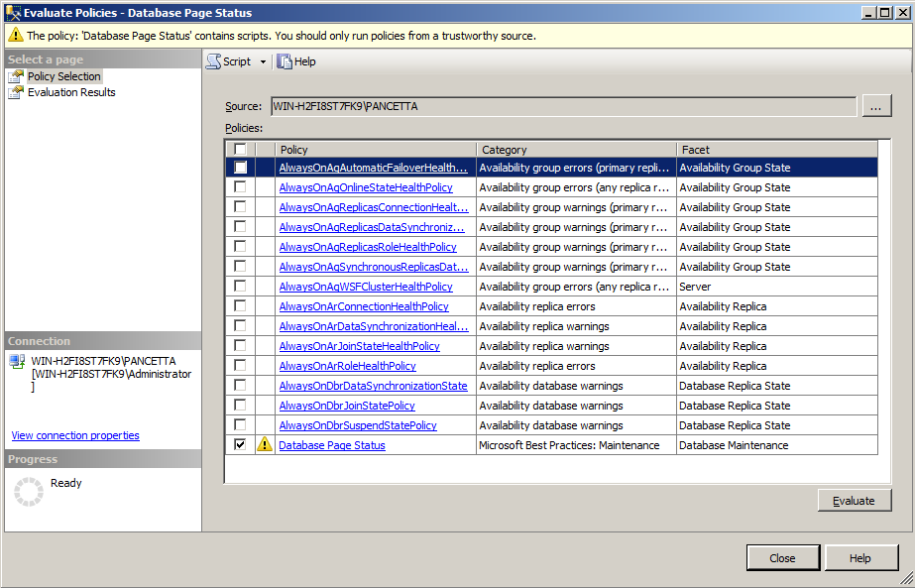This screenshot has width=915, height=588.
Task: Open the AlwaysOnAgReplicasDataSynchroniz link
Action: 372,227
